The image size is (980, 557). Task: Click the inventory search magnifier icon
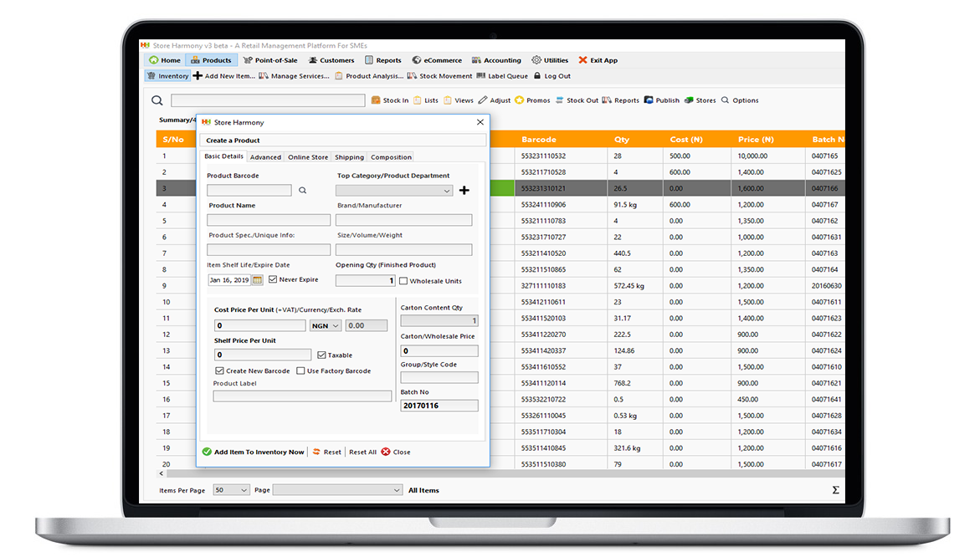[x=156, y=100]
